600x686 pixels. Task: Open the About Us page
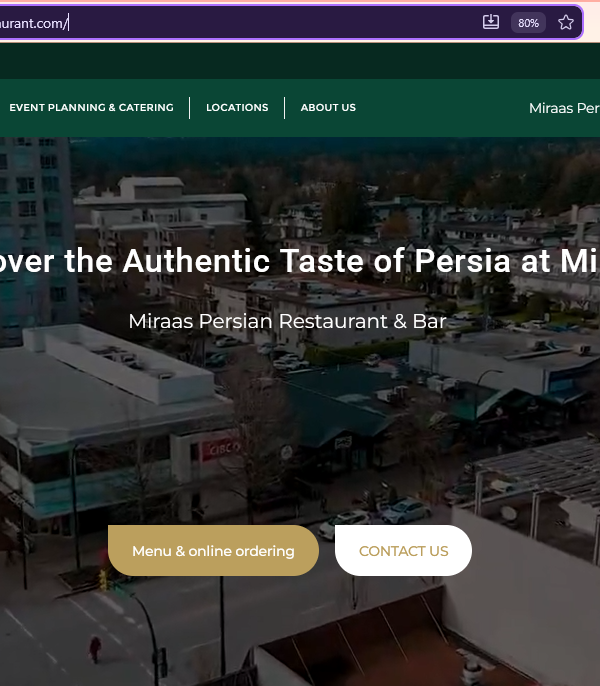[328, 108]
